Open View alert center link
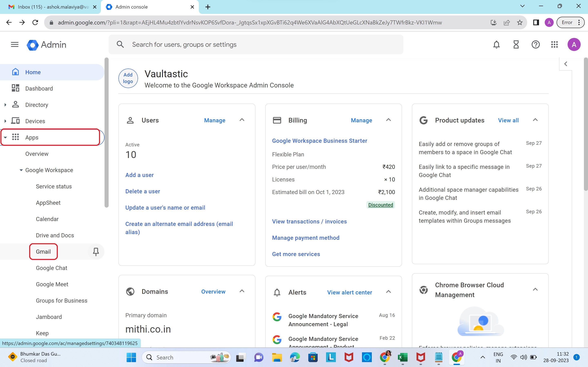Screen dimensions: 588x367 click(x=349, y=293)
